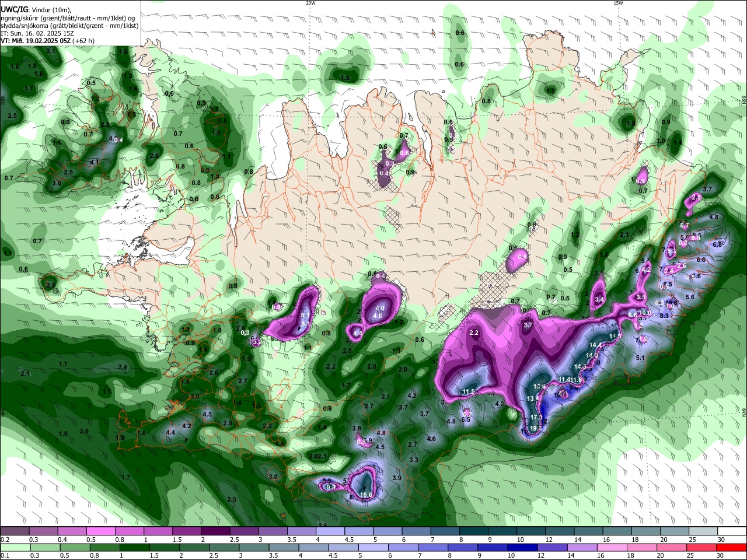Viewport: 747px width, 560px height.
Task: Click the '4.6' value on the map
Action: point(431,439)
